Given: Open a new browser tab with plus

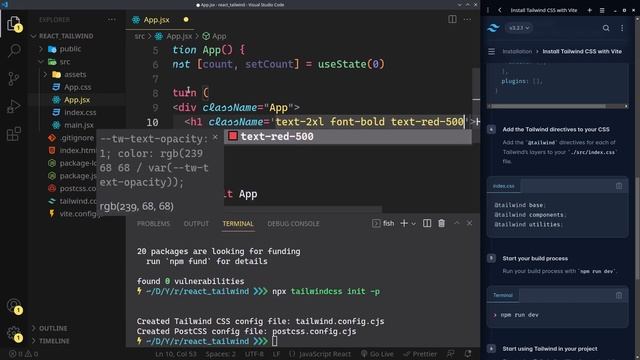Looking at the screenshot, I should tap(589, 10).
